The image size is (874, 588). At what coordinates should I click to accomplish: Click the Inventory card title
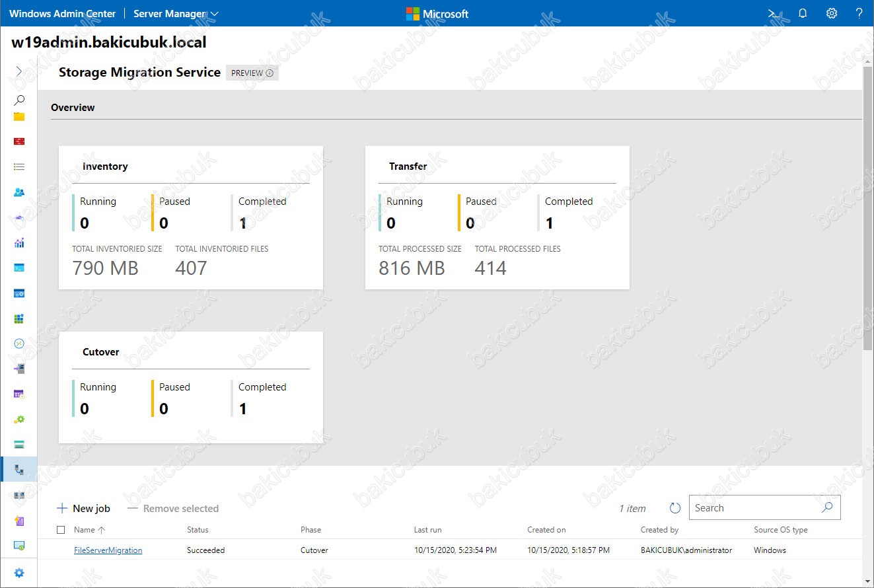[x=105, y=166]
